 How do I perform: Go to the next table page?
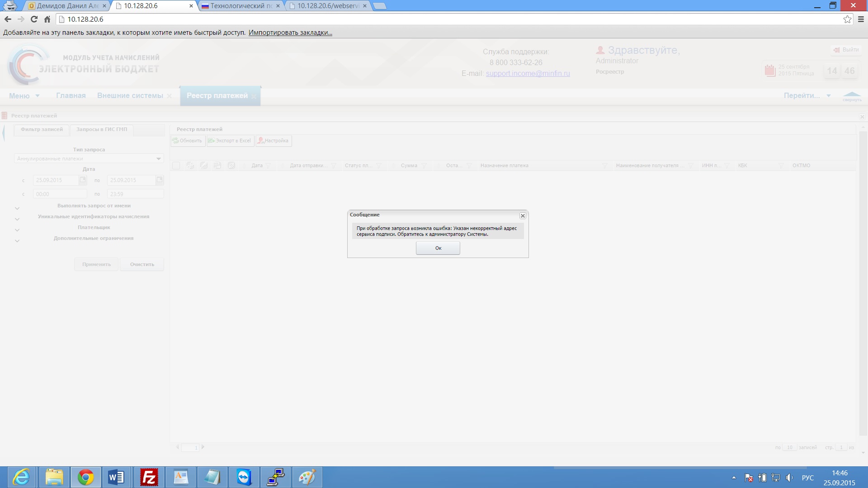click(203, 447)
